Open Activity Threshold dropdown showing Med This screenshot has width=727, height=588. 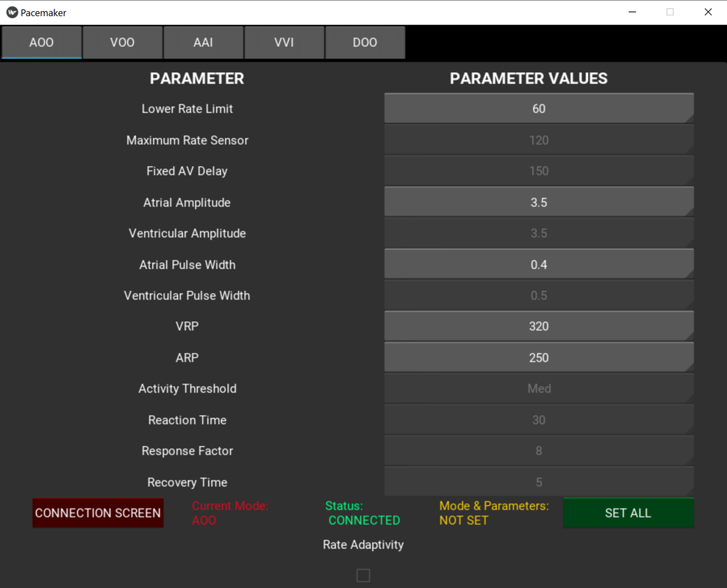pyautogui.click(x=539, y=388)
